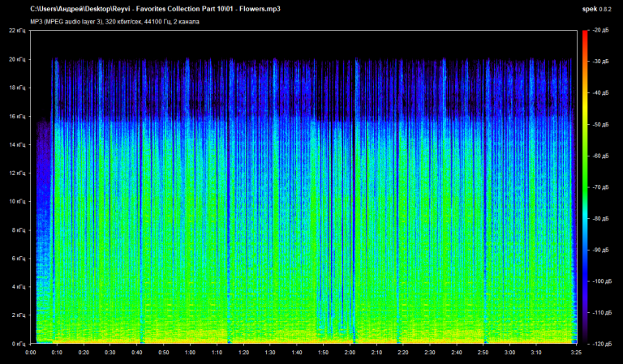Click the spek 0.8.2 version label
The height and width of the screenshot is (364, 623).
coord(597,9)
